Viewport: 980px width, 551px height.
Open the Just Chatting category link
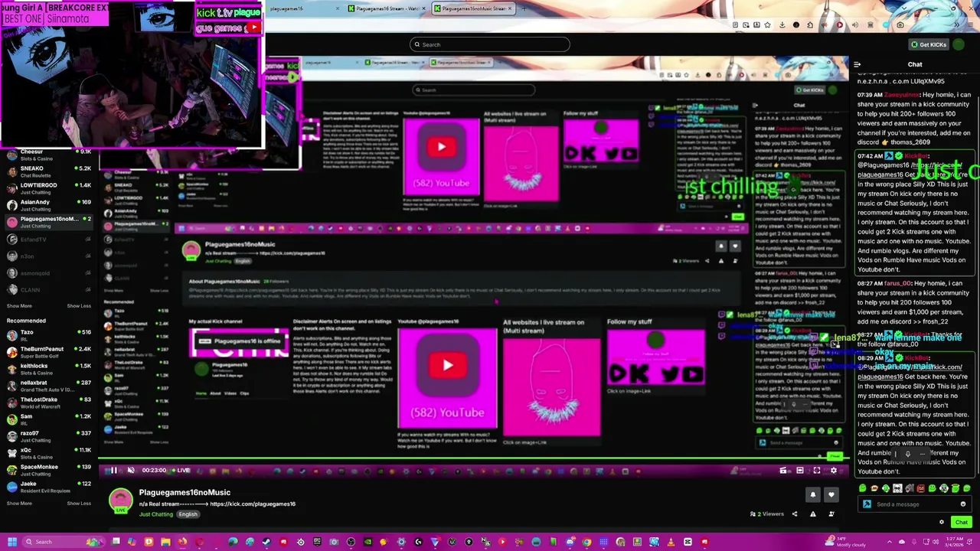click(x=156, y=514)
